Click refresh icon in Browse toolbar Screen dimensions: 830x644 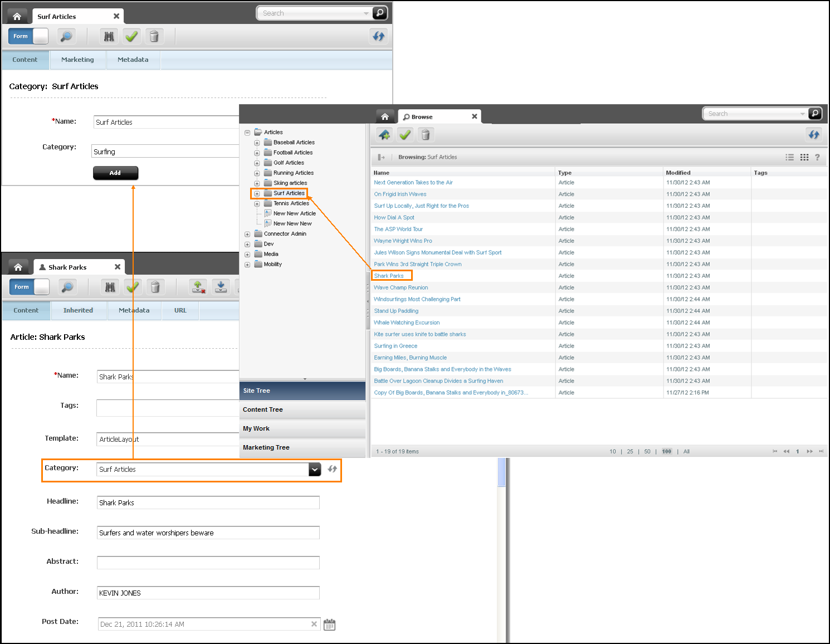pyautogui.click(x=814, y=134)
